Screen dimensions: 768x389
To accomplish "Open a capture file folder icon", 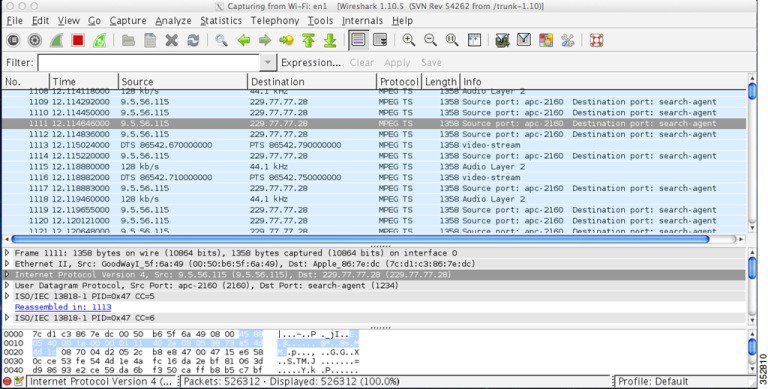I will click(x=128, y=40).
